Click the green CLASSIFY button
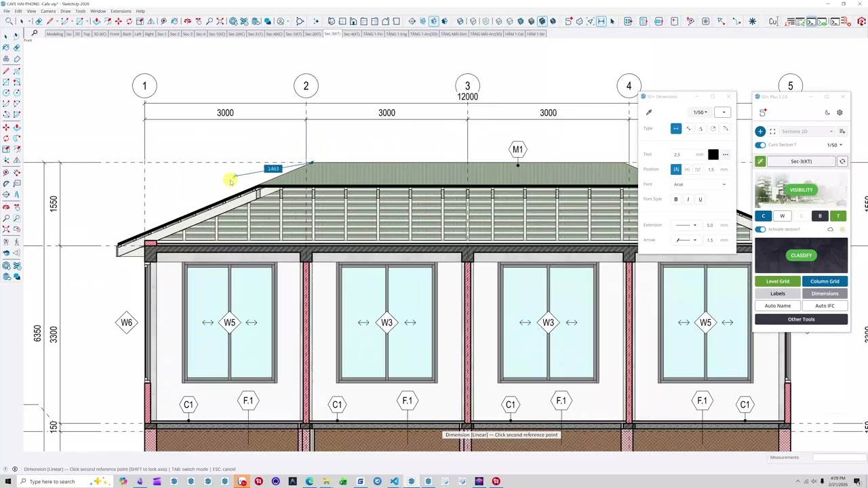 tap(801, 256)
